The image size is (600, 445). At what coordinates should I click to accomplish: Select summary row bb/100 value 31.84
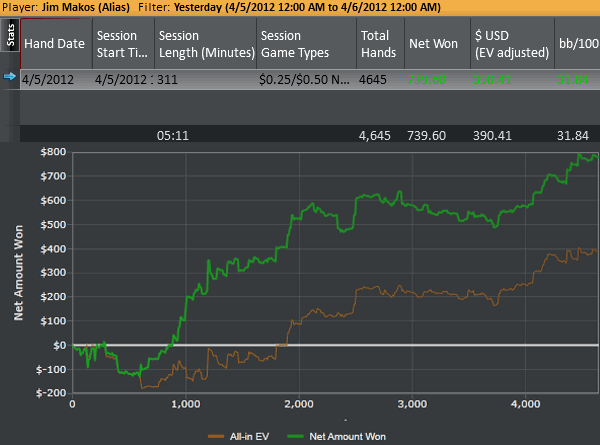click(573, 136)
